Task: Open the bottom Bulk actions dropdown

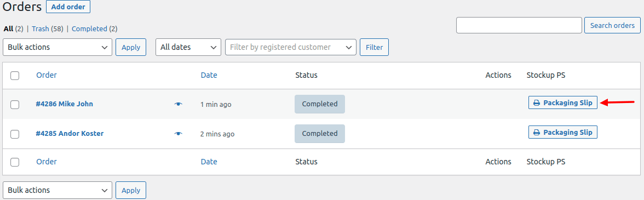Action: (x=58, y=190)
